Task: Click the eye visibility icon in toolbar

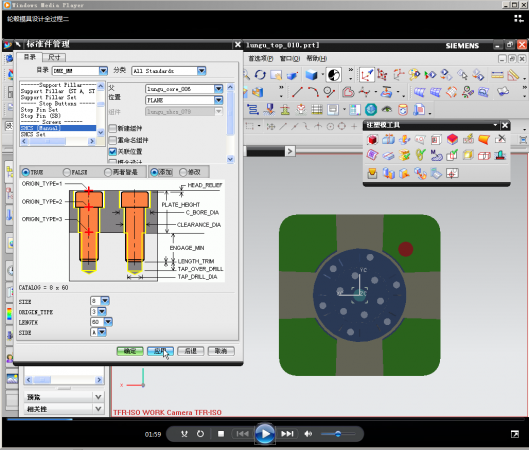Action: click(x=387, y=109)
